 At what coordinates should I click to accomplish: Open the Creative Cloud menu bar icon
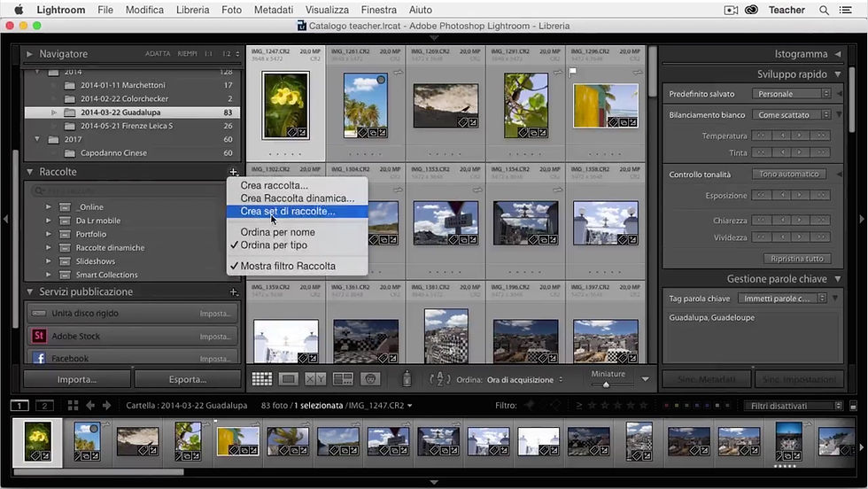pos(751,10)
